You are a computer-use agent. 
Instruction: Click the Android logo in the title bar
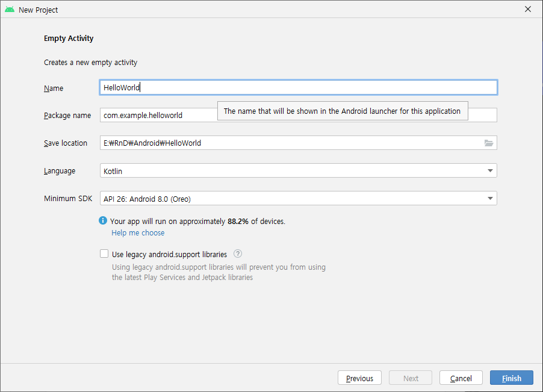tap(10, 10)
